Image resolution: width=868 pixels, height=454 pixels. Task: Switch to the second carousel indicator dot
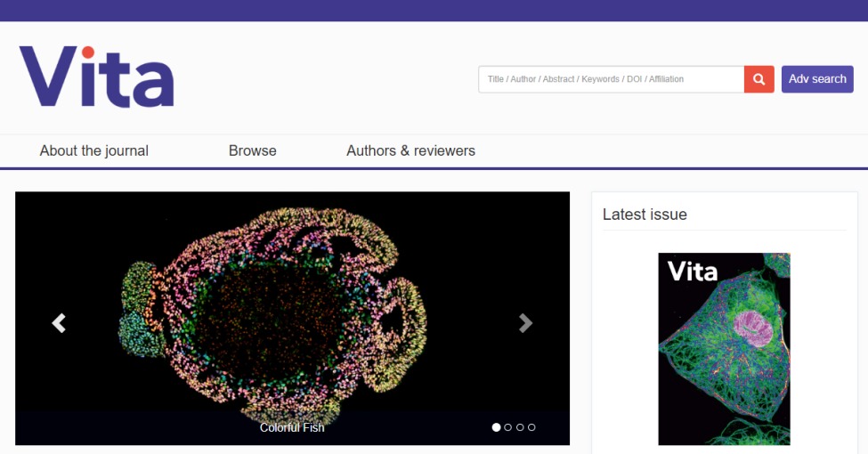pos(508,427)
